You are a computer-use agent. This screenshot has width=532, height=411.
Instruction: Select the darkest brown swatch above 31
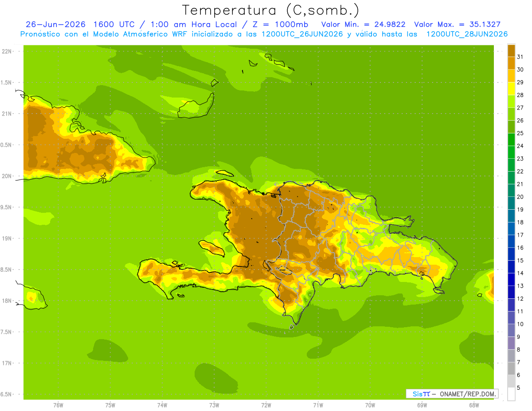tap(511, 51)
